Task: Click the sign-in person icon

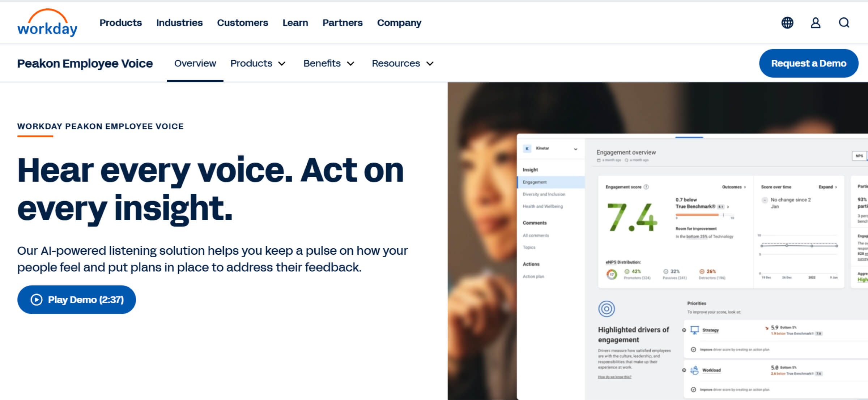Action: pyautogui.click(x=816, y=23)
